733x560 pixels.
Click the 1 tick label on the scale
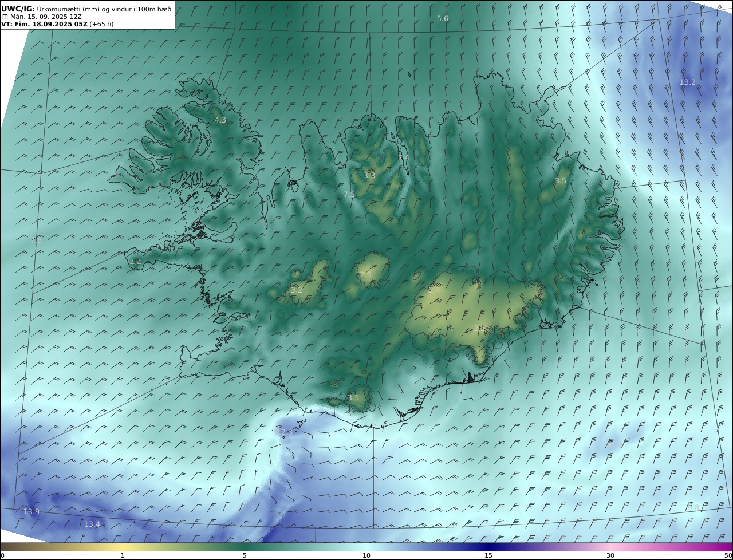123,555
